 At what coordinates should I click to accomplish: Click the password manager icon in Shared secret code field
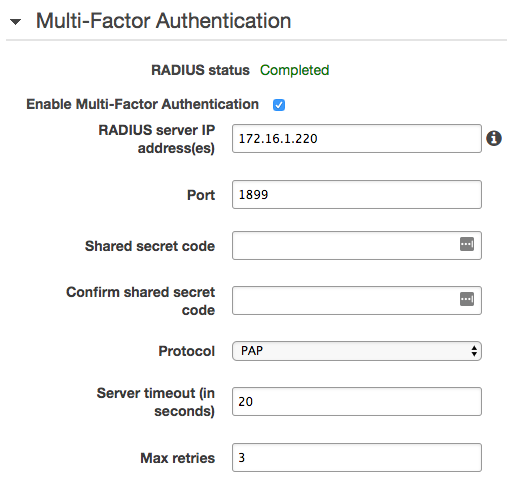(467, 244)
